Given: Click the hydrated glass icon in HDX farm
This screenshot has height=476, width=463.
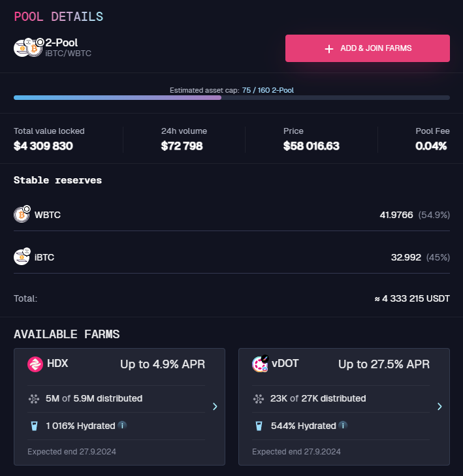Looking at the screenshot, I should pyautogui.click(x=34, y=426).
